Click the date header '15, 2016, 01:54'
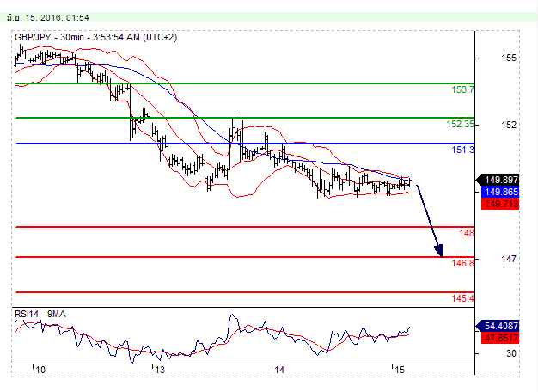 click(58, 17)
